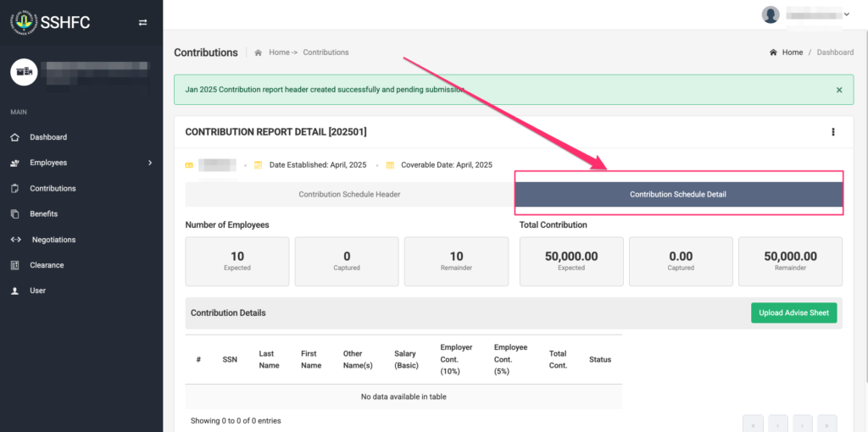Viewport: 868px width, 432px height.
Task: Open Dashboard from the sidebar
Action: pos(47,137)
